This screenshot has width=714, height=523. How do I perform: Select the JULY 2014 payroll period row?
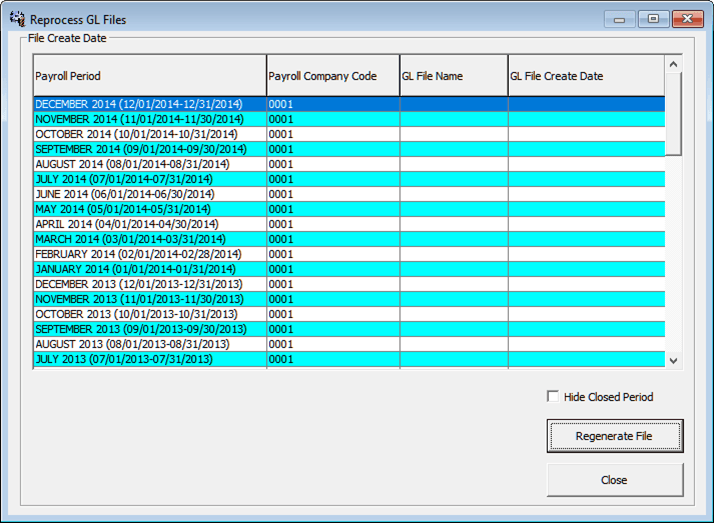349,179
